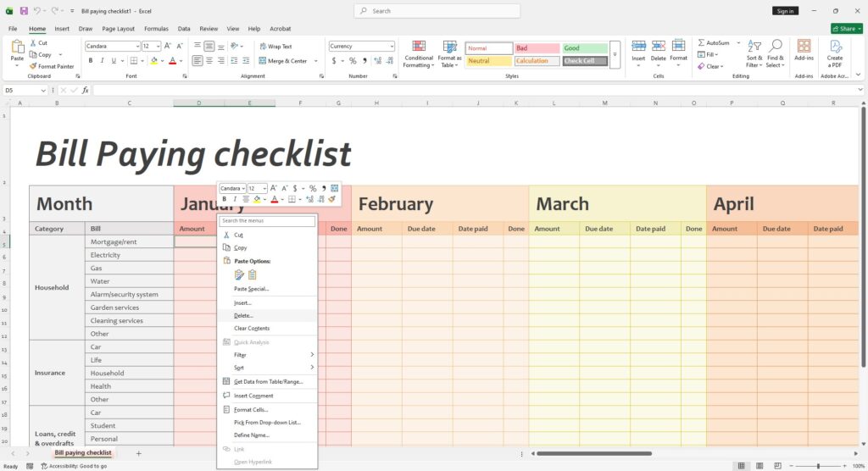868x471 pixels.
Task: Increase font size with ribbon grow-font icon
Action: click(168, 46)
